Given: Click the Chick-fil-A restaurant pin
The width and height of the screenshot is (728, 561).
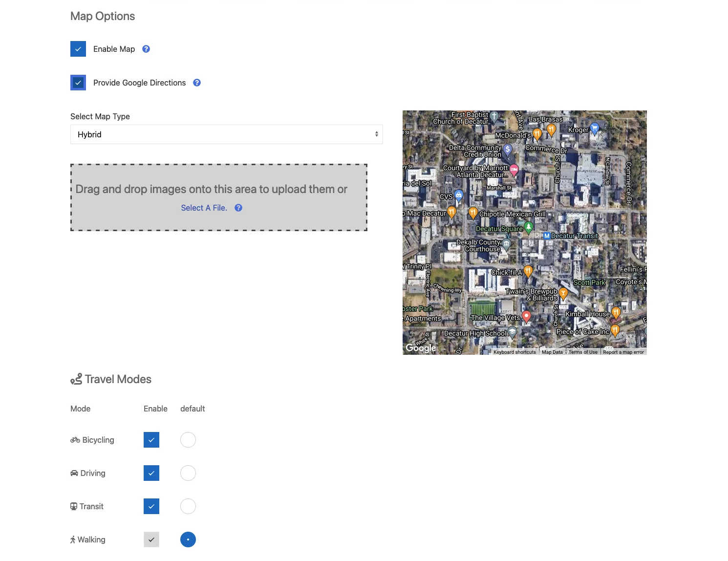Looking at the screenshot, I should [528, 272].
